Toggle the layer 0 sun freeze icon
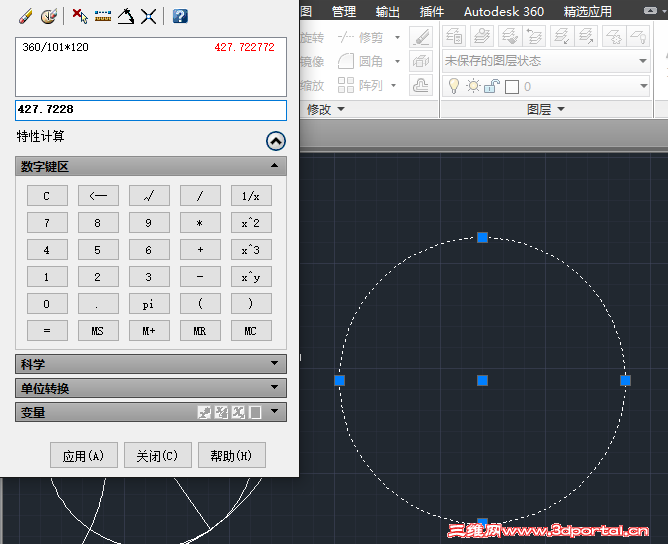This screenshot has width=668, height=544. click(473, 86)
